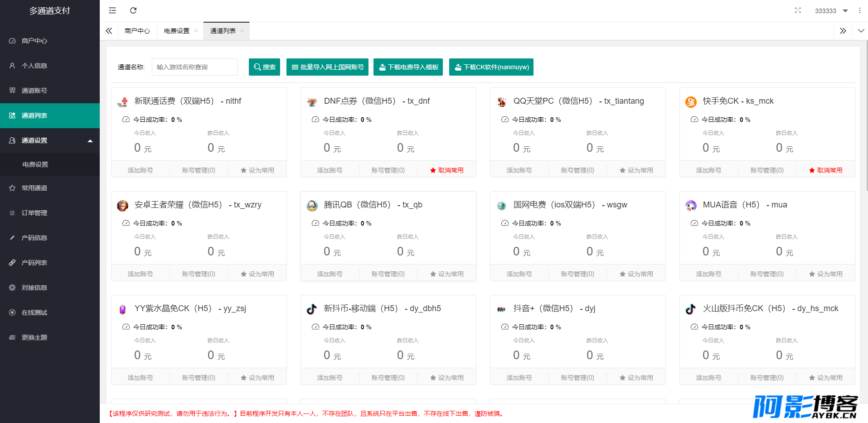Click 下载电费导入模板 button

pos(408,67)
